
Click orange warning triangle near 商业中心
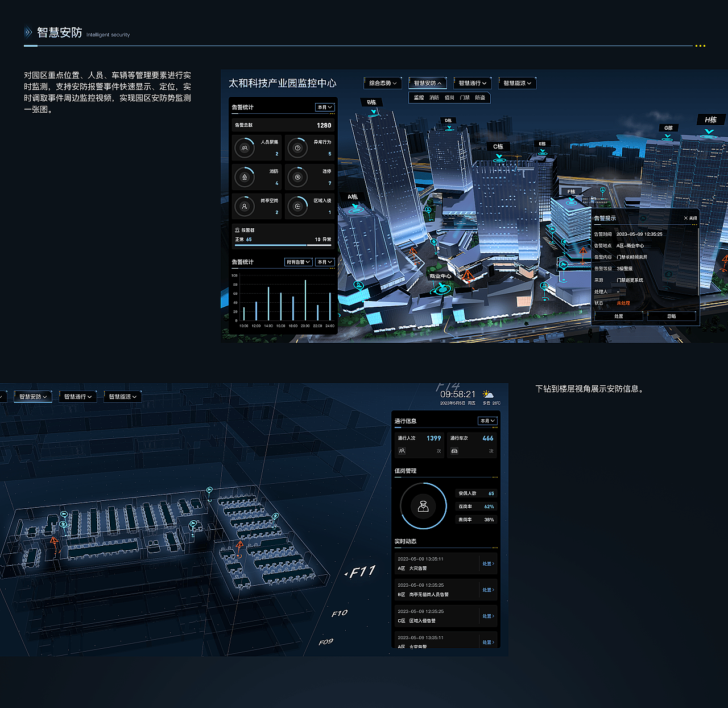468,275
